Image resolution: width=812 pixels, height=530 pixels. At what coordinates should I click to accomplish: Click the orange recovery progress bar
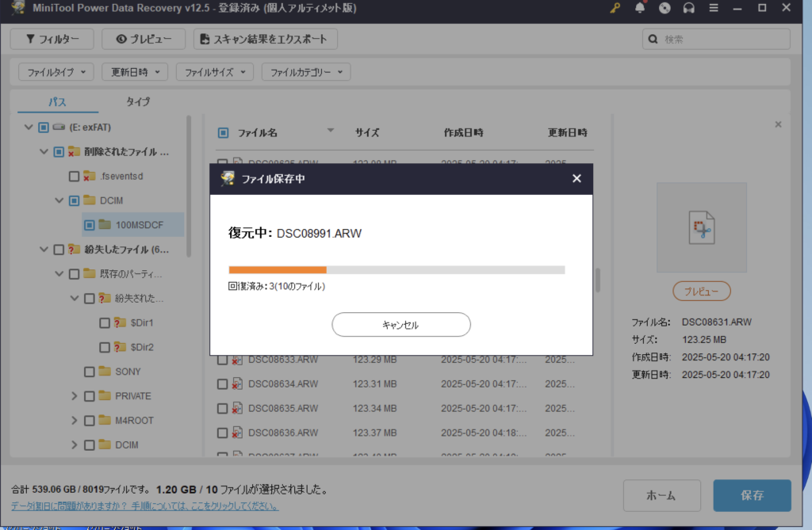point(278,269)
